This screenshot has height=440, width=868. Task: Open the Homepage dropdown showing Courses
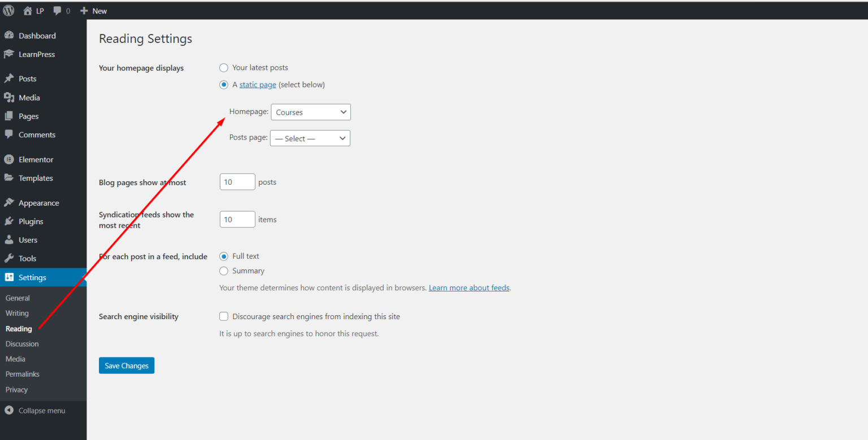coord(311,112)
